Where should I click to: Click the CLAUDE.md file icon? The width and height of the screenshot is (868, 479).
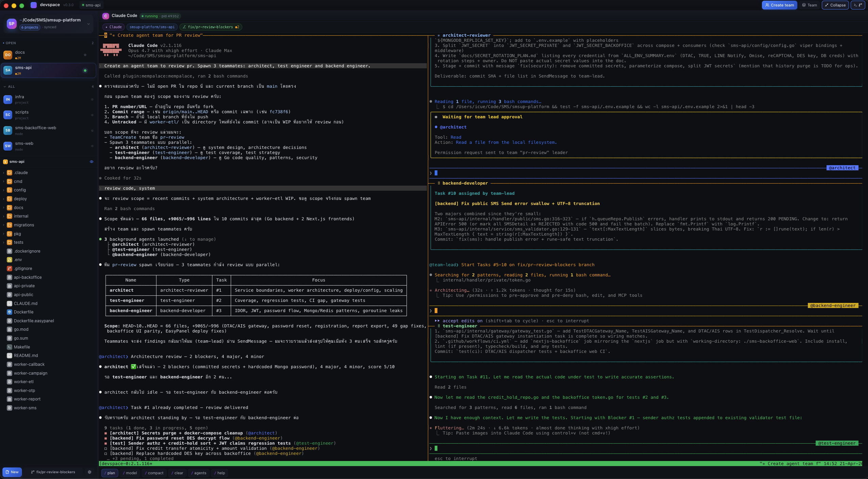10,304
